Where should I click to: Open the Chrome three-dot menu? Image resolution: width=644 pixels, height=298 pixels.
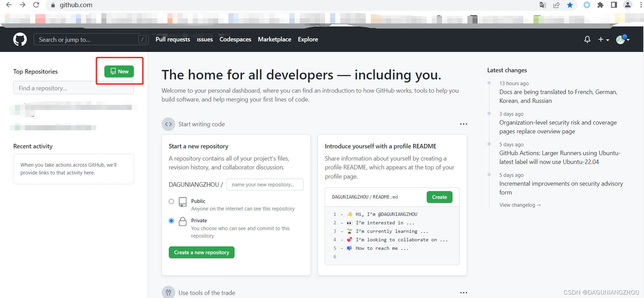pos(641,5)
